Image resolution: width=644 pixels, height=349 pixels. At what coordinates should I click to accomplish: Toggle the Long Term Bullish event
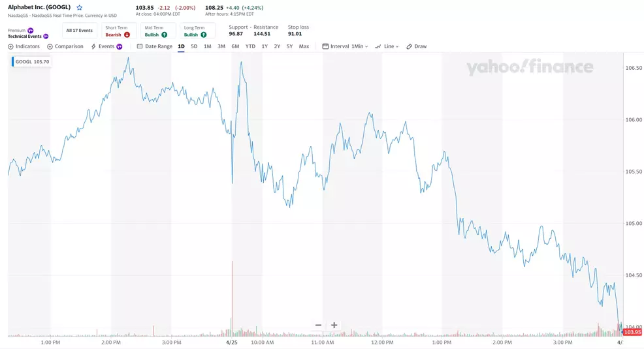[x=195, y=31]
